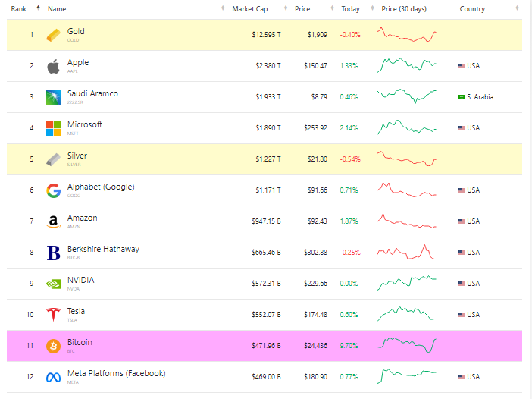Click the Meta Platforms logo

point(53,377)
